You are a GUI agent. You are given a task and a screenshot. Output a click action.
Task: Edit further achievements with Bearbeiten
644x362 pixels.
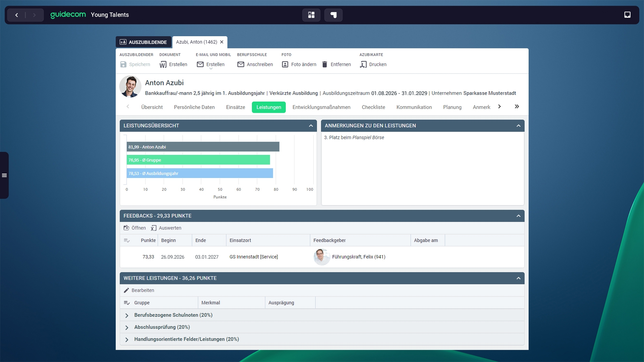tap(139, 290)
